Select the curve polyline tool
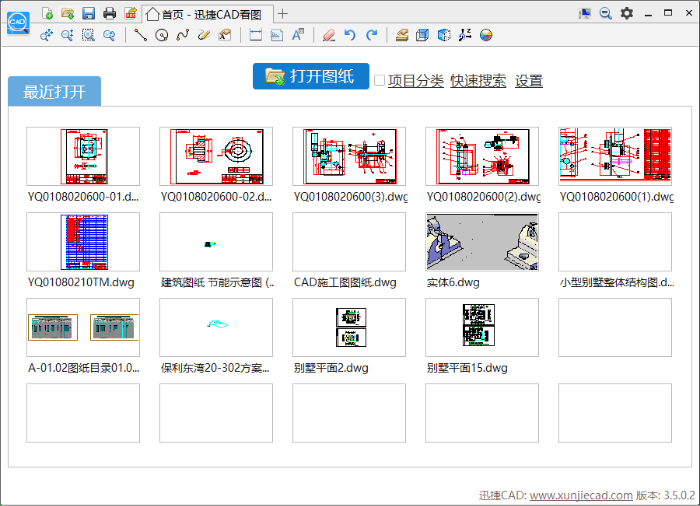Image resolution: width=700 pixels, height=506 pixels. coord(183,35)
